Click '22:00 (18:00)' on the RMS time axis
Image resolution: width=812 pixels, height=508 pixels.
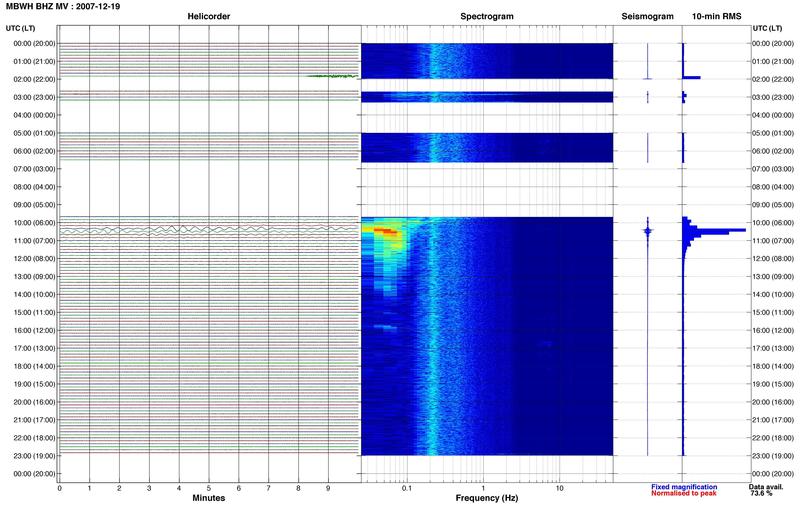773,438
